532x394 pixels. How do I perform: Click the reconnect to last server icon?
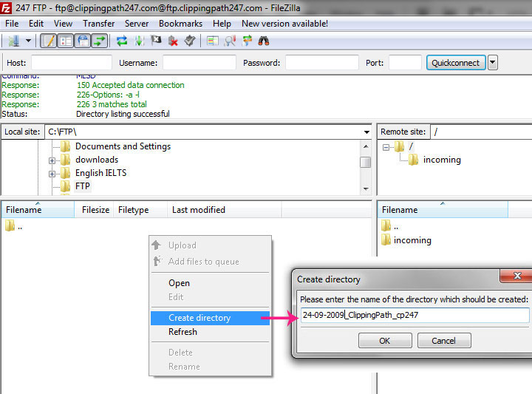click(x=190, y=41)
